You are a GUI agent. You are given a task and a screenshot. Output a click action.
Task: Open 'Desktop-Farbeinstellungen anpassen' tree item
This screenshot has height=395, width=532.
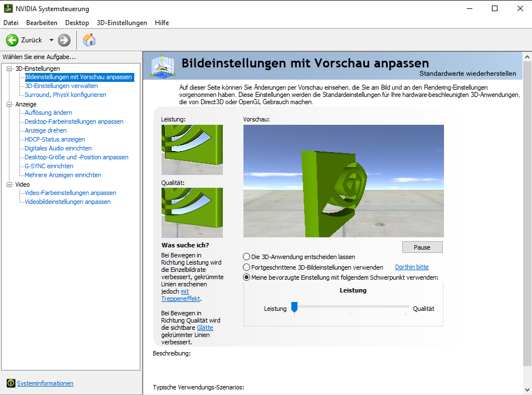(x=74, y=121)
